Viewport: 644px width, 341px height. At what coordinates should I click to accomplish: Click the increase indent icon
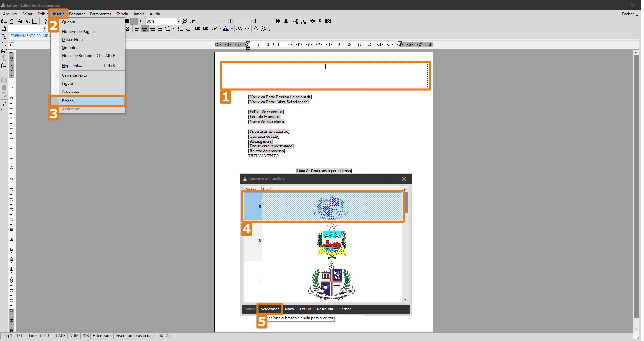tap(205, 29)
